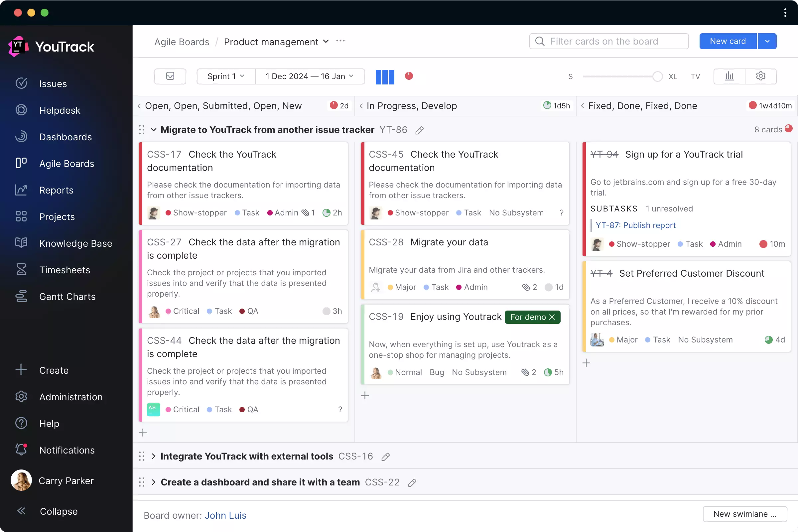The image size is (798, 532).
Task: Click the board statistics chart icon
Action: (x=729, y=76)
